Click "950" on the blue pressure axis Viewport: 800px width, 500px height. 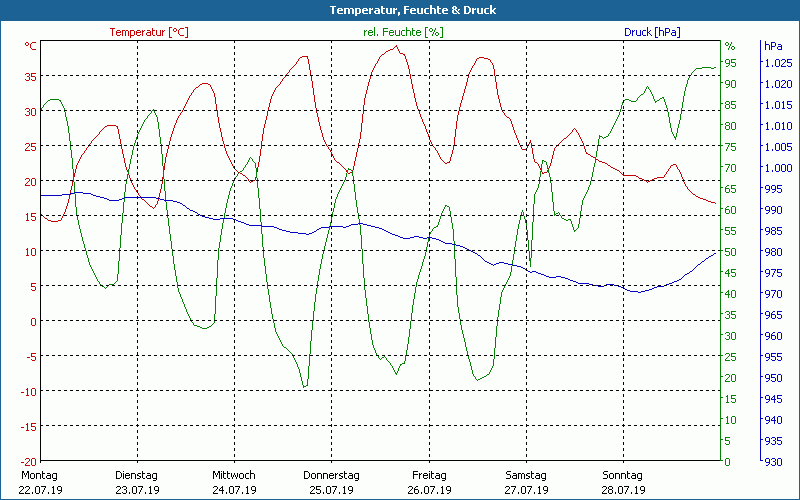point(773,378)
